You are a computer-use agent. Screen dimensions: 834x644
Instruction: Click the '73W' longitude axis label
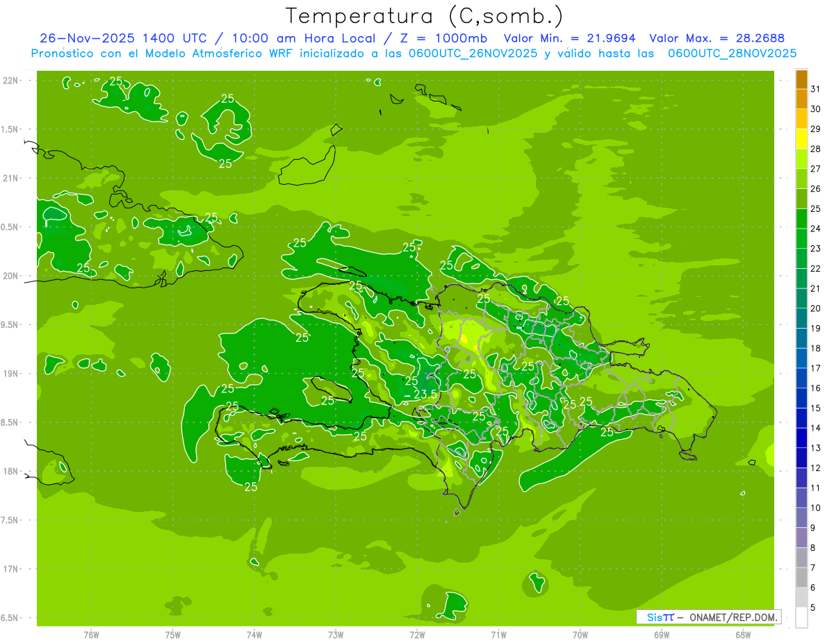tap(336, 635)
